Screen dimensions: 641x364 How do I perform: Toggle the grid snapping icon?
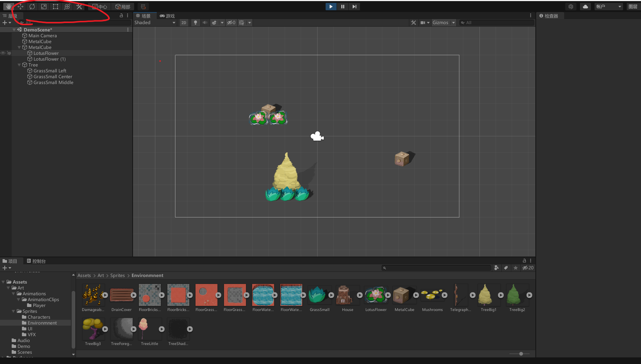pyautogui.click(x=143, y=7)
